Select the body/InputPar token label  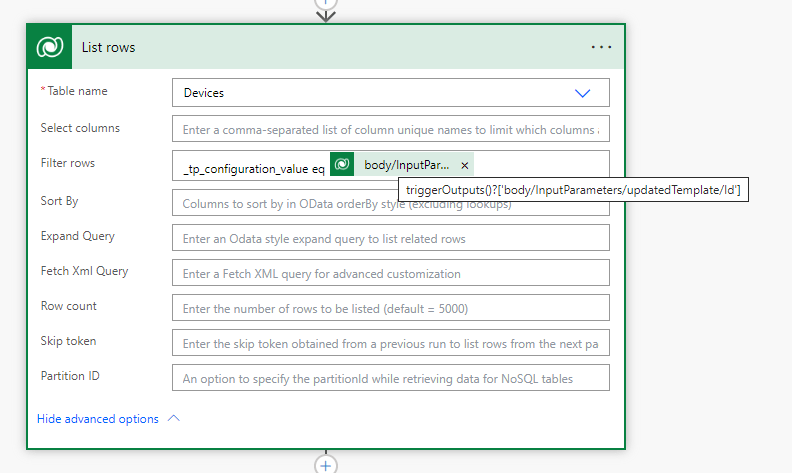(x=406, y=165)
